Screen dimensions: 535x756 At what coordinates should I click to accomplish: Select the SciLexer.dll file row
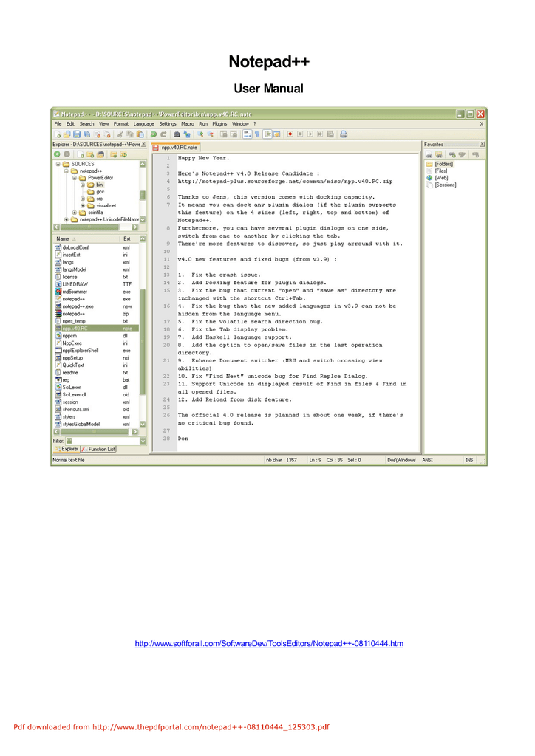97,394
